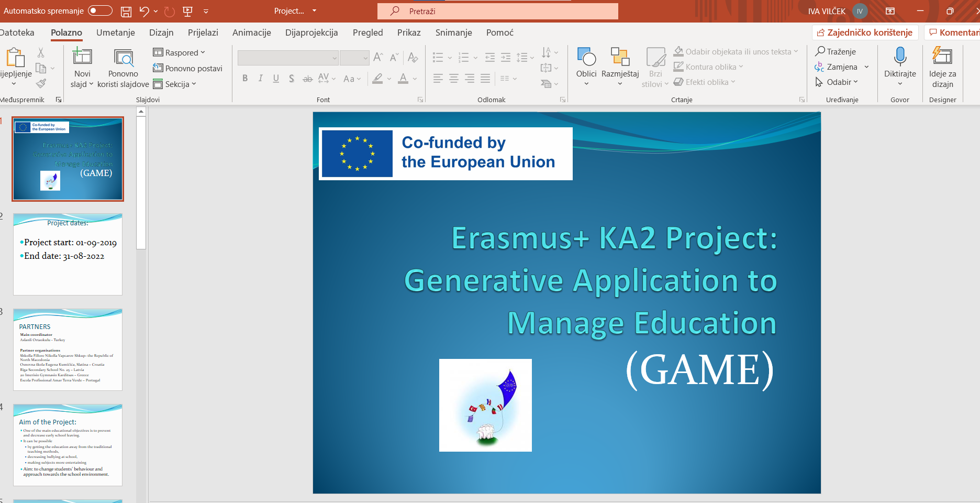This screenshot has width=980, height=503.
Task: Click the Cut scissors icon
Action: (x=41, y=52)
